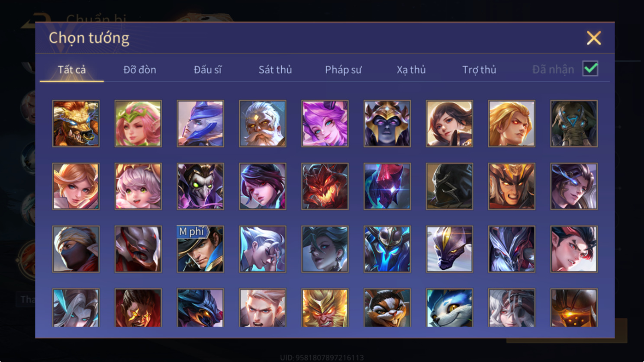Switch to the 'Xạ thủ' tab
This screenshot has height=362, width=644.
tap(411, 70)
